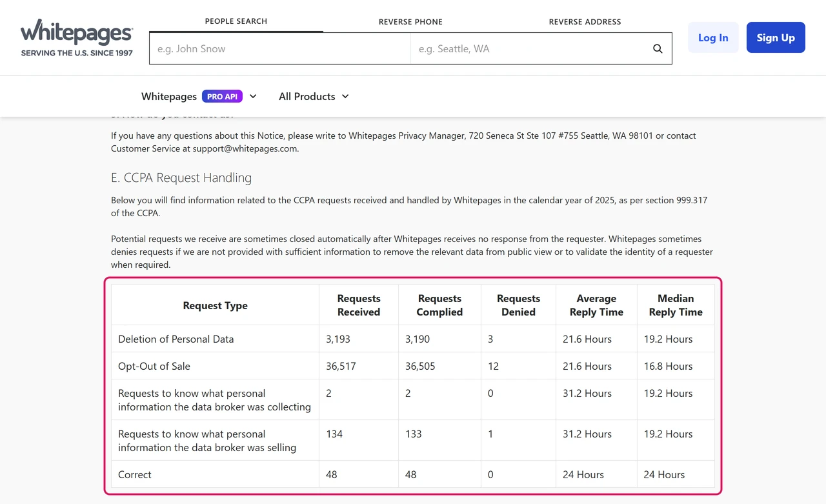
Task: Click the 'Deletion of Personal Data' row label
Action: 176,339
